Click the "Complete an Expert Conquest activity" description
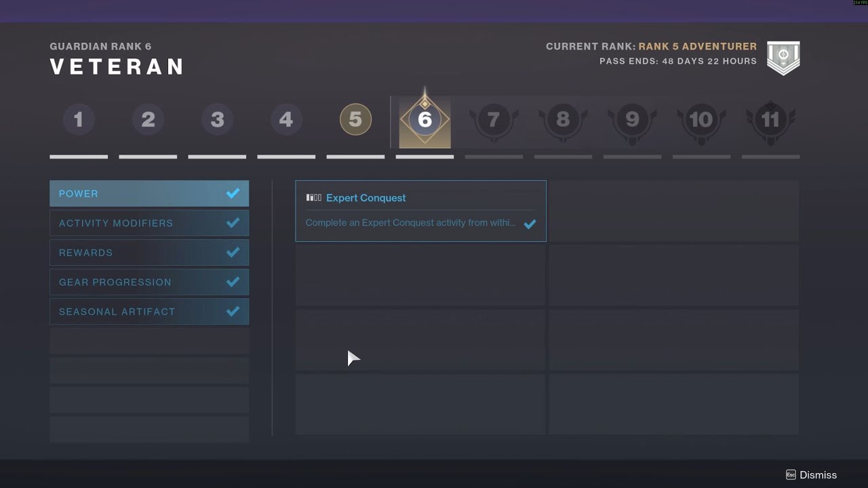The height and width of the screenshot is (488, 868). pos(410,223)
